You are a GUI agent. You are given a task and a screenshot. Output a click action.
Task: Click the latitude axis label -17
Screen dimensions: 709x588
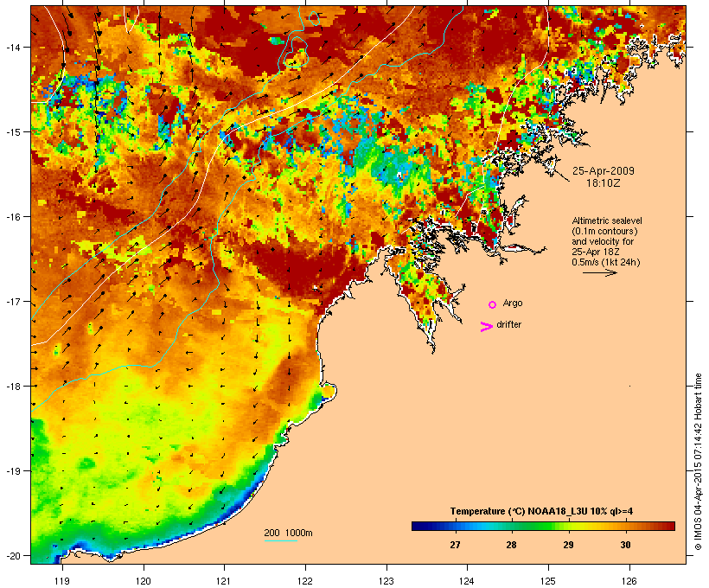[13, 301]
